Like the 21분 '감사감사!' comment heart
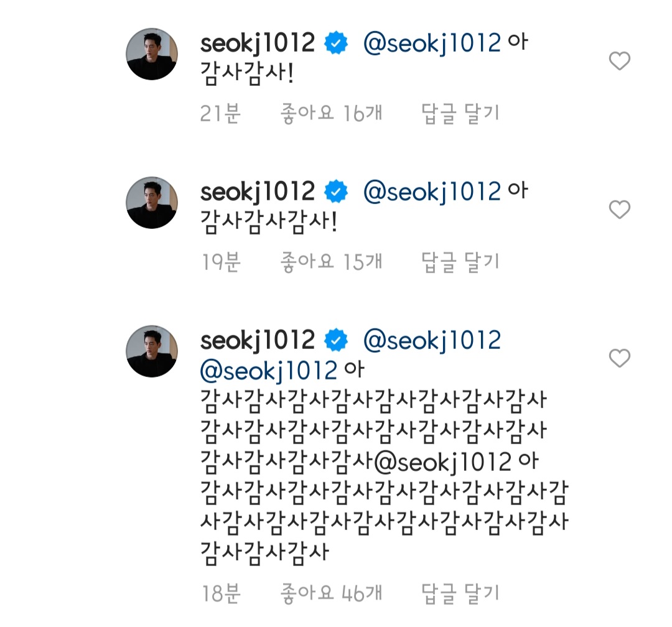The height and width of the screenshot is (627, 672). [x=619, y=61]
